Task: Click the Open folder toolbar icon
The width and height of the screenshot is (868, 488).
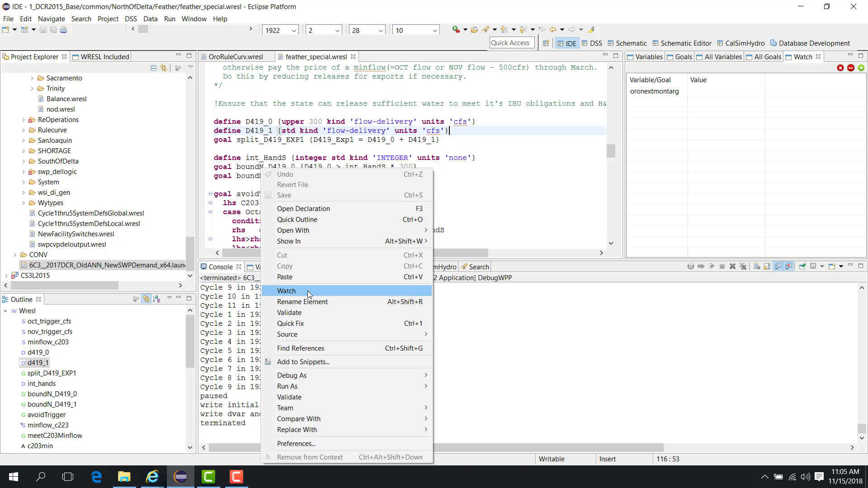Action: click(x=474, y=30)
